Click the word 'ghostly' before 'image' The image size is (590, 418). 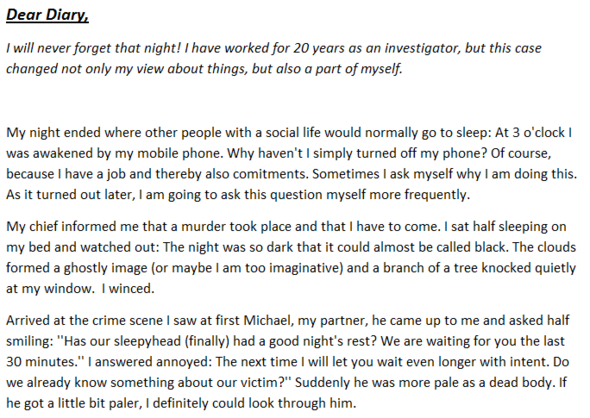click(x=84, y=268)
